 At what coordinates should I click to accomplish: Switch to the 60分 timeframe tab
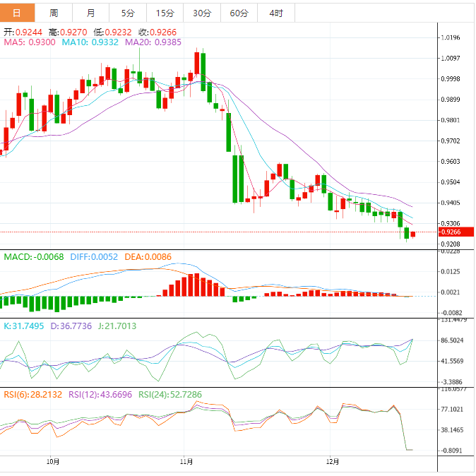(x=239, y=13)
